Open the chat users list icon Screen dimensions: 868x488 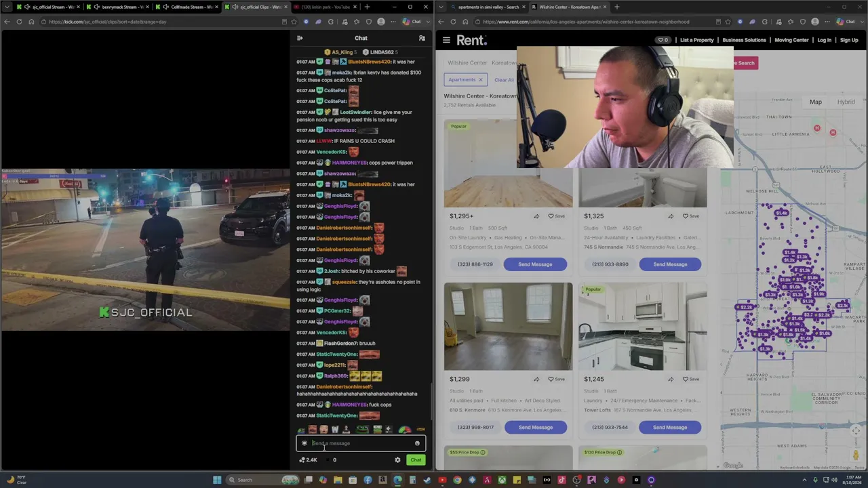[422, 38]
